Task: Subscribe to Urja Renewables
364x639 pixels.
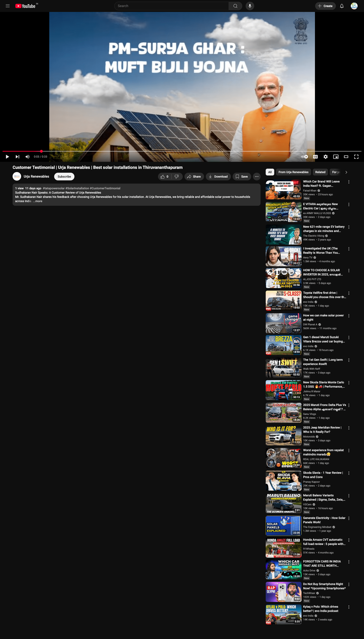Action: (64, 176)
